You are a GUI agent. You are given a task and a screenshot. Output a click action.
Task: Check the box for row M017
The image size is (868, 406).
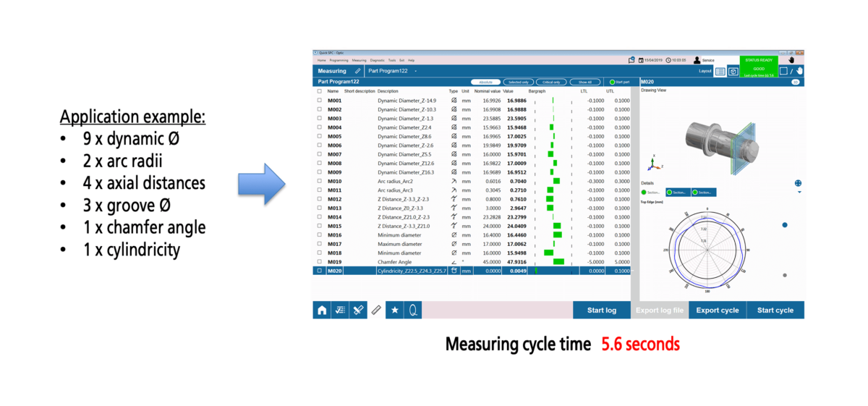(x=319, y=244)
